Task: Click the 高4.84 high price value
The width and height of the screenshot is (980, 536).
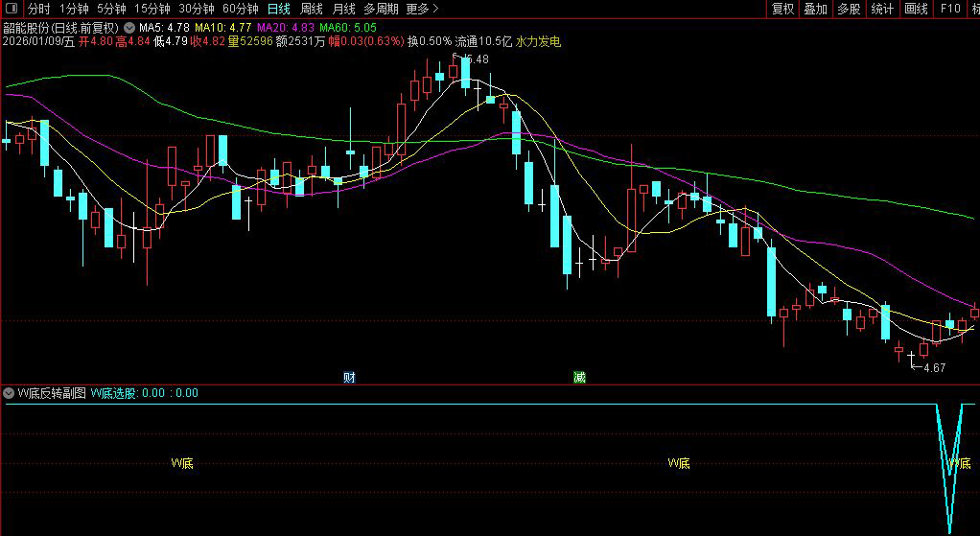Action: tap(132, 42)
